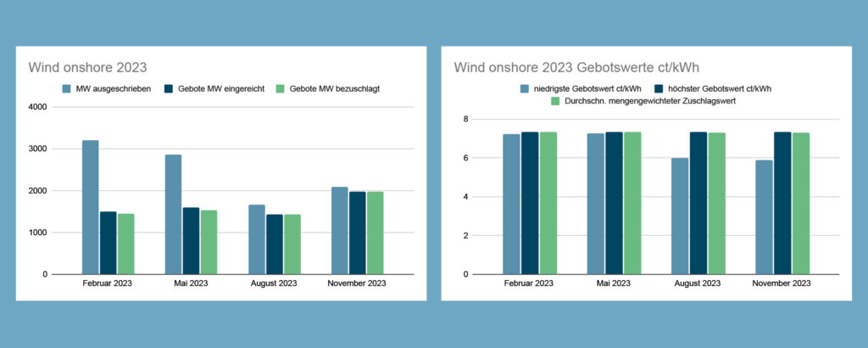The height and width of the screenshot is (348, 868).
Task: Click the Februar 2023 'MW ausgeschrieben' bar
Action: pos(90,207)
